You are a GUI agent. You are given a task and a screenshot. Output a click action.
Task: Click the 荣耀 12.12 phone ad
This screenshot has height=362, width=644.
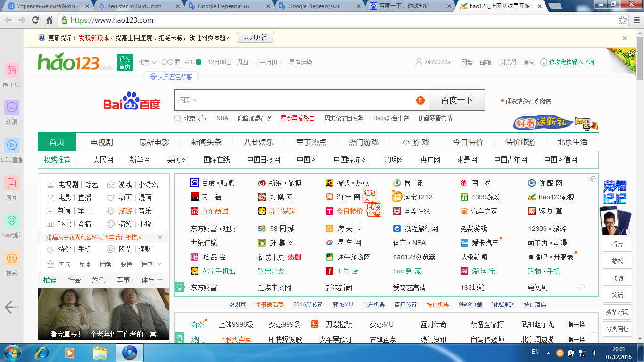click(x=617, y=207)
